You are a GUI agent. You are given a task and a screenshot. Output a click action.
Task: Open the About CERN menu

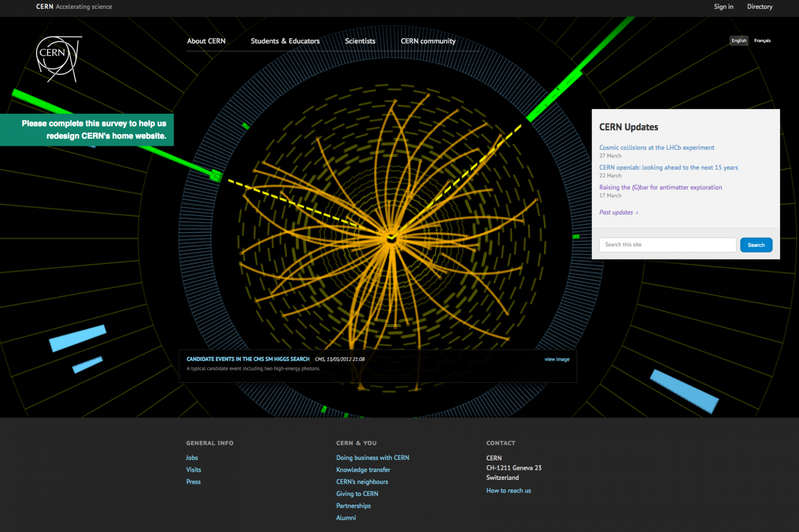point(206,41)
